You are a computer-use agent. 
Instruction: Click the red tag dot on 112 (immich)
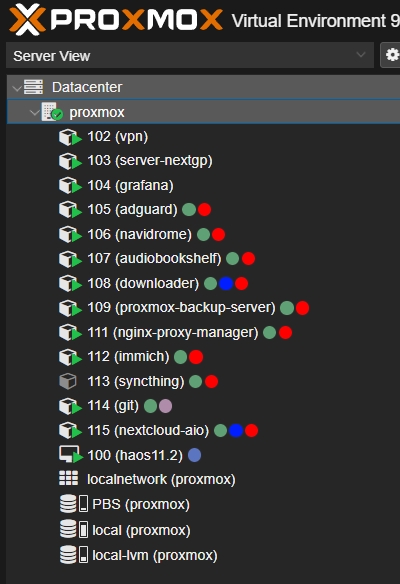(x=196, y=357)
